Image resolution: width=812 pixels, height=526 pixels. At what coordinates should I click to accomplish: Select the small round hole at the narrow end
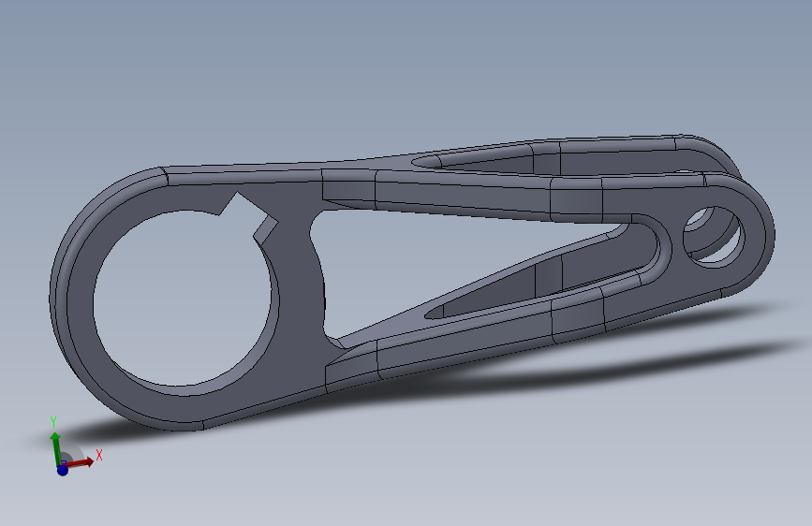coord(714,237)
